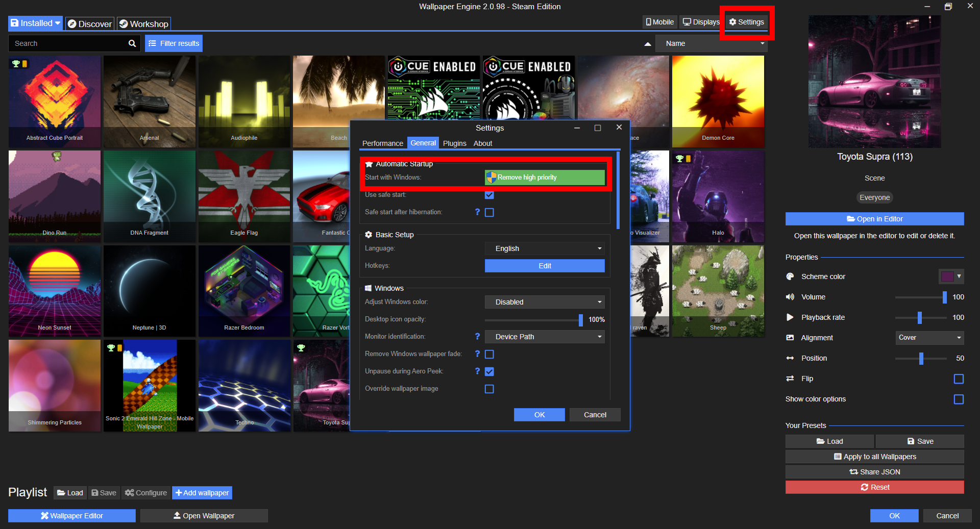980x529 pixels.
Task: Open the Alignment dropdown set to Cover
Action: (930, 338)
